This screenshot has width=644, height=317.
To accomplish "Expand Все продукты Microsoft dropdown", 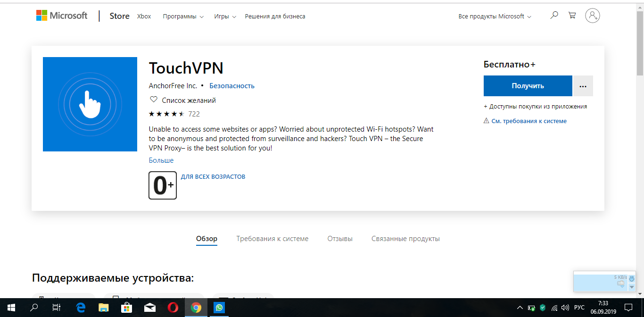I will pos(495,16).
